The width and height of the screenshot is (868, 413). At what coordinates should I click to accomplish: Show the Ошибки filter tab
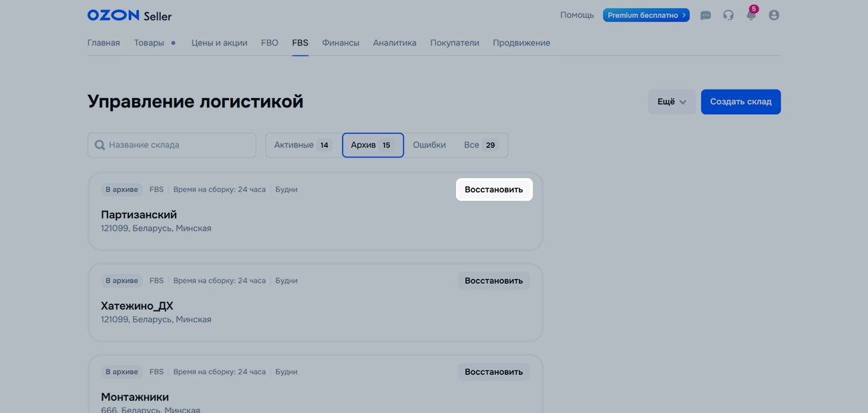coord(429,145)
